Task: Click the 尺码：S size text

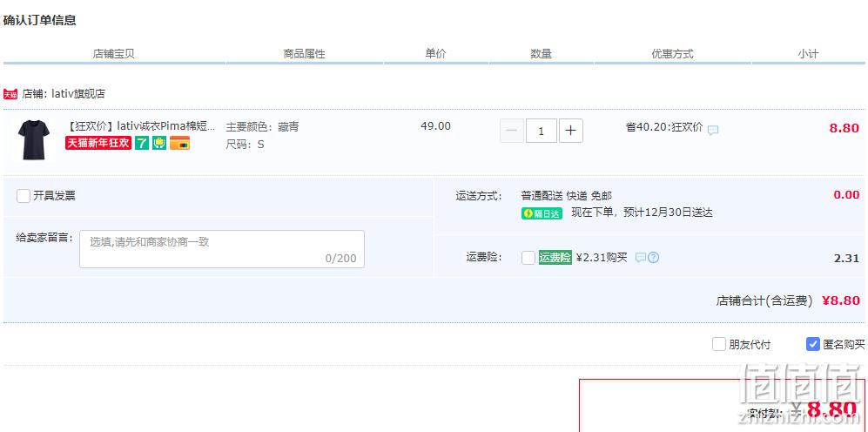Action: [x=245, y=145]
